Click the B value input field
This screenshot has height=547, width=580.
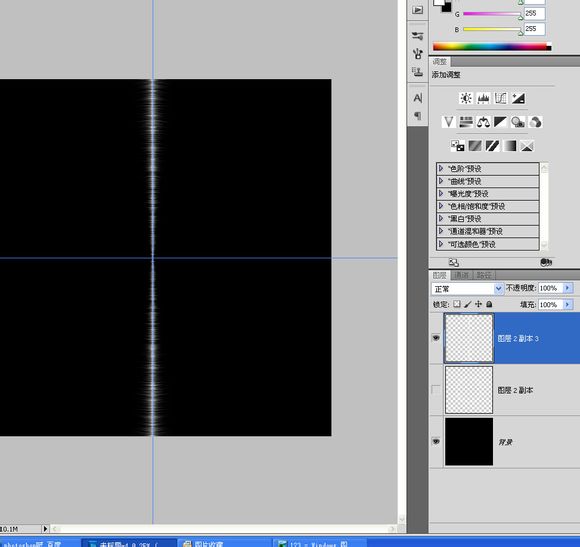coord(534,29)
